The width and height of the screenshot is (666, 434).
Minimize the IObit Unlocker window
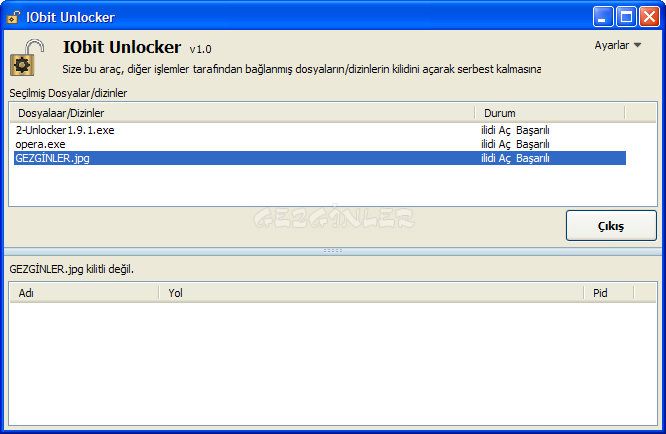pyautogui.click(x=603, y=17)
